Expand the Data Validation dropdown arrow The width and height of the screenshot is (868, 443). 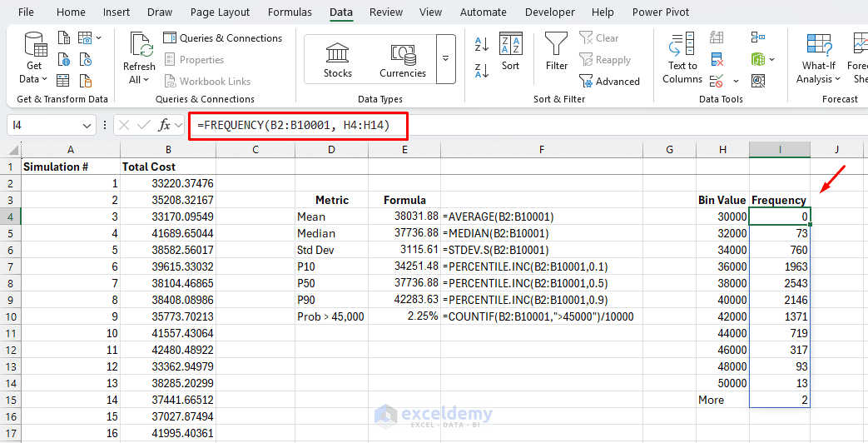[x=736, y=82]
